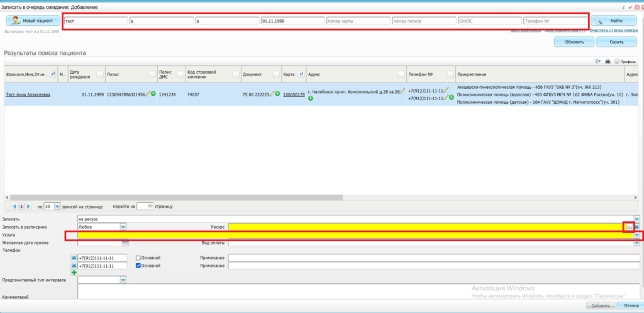The image size is (644, 313).
Task: Click the Новый пациент button
Action: pos(33,21)
